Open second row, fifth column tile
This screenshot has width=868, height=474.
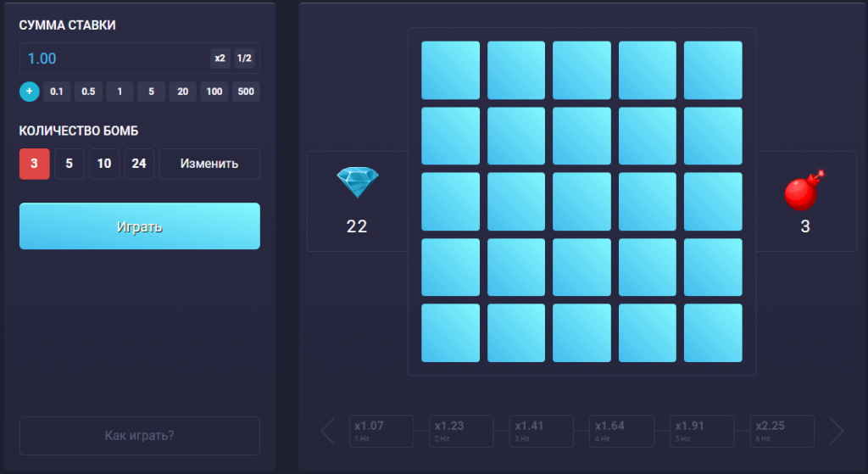(x=713, y=137)
